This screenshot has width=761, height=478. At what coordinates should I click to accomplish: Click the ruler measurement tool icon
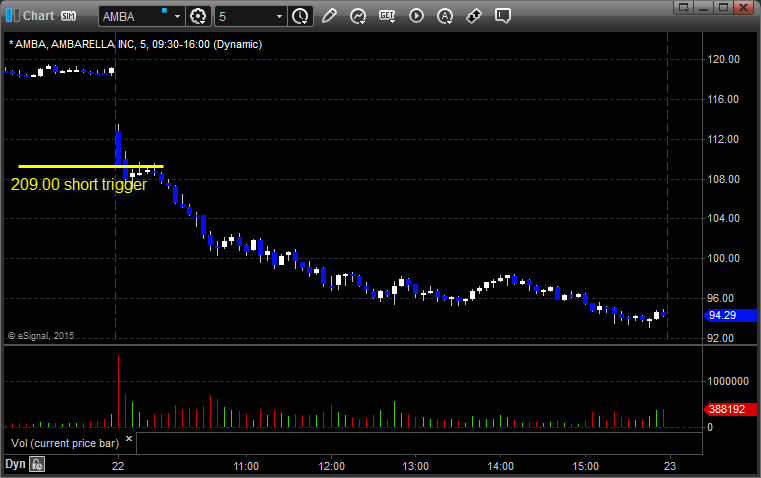(445, 16)
